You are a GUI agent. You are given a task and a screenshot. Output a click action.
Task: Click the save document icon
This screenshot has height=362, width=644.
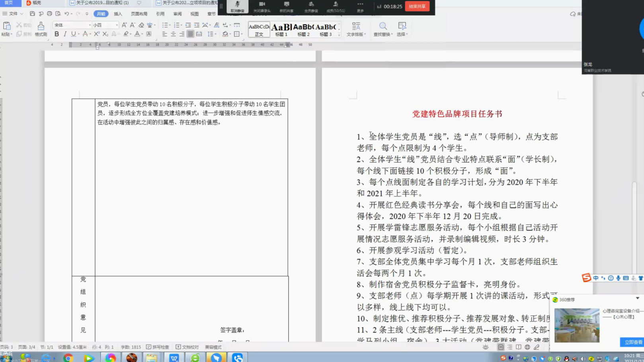32,14
